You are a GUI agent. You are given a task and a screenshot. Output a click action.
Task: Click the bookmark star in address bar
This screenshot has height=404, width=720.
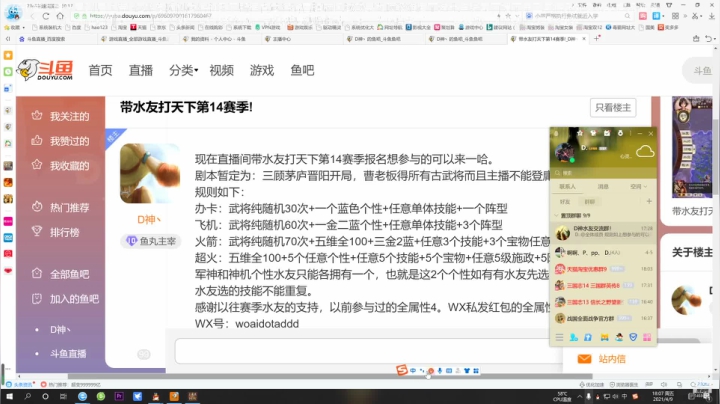(508, 16)
